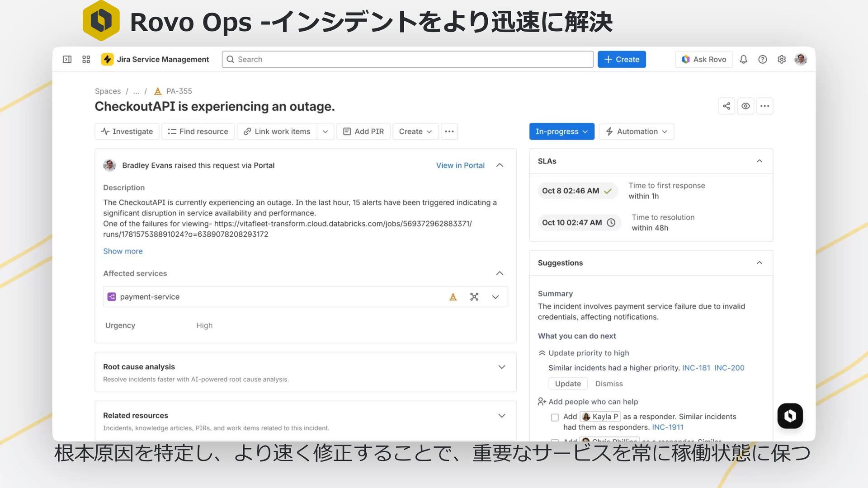The height and width of the screenshot is (488, 868).
Task: Click the Add PIR button
Action: (363, 131)
